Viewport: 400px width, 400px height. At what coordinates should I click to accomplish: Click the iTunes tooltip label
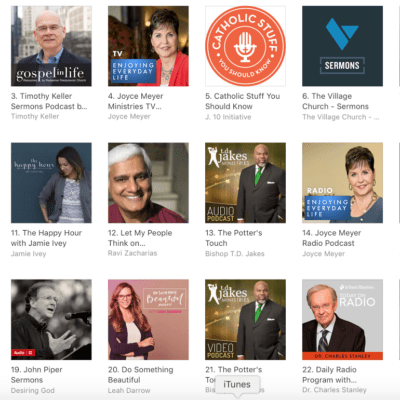click(x=237, y=384)
